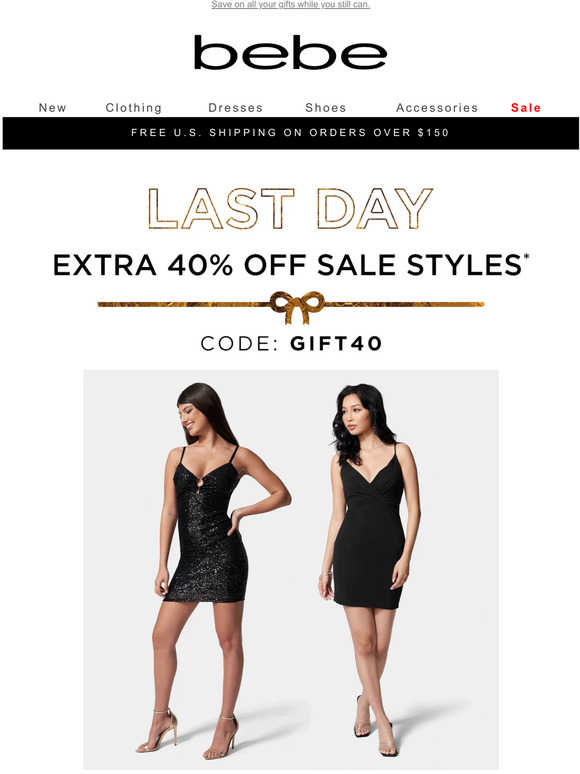Click the clear heeled sandals
This screenshot has height=774, width=580.
point(376,726)
